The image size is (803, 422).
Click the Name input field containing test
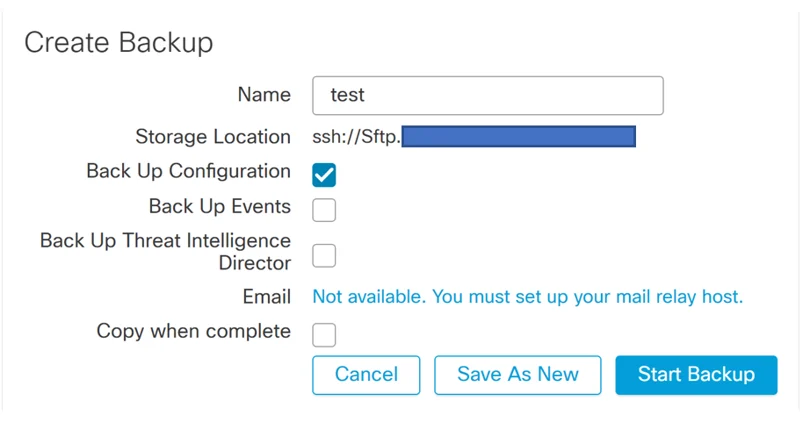(488, 96)
